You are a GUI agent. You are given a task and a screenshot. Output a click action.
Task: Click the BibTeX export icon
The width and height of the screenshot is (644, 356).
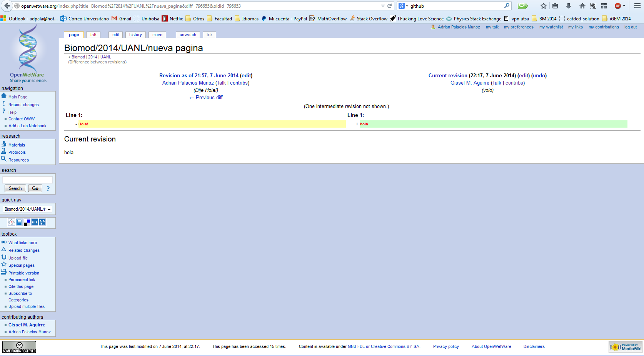[42, 222]
